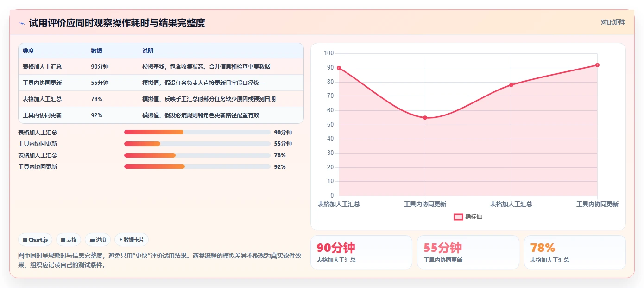Click the icon in the Chart.js chip
Screen dimensions: 644x288
25,240
